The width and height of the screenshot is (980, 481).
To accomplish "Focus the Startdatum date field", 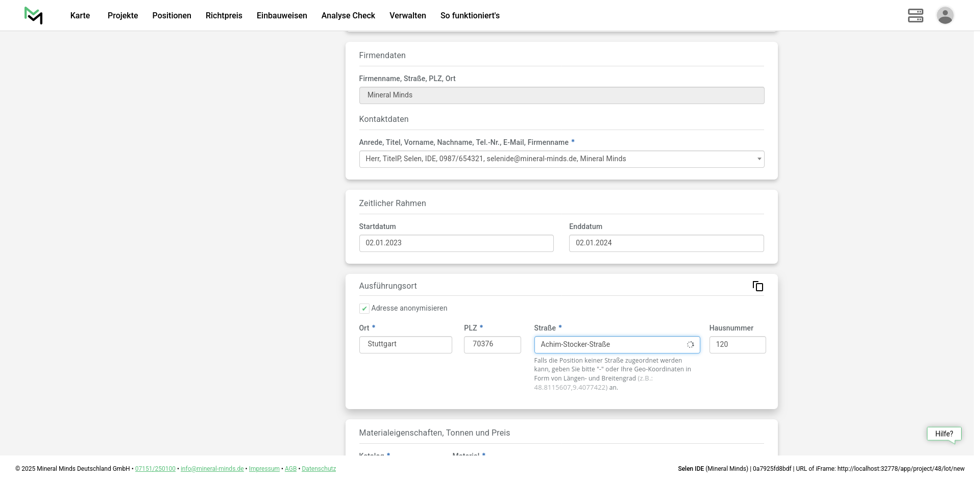I will coord(456,243).
